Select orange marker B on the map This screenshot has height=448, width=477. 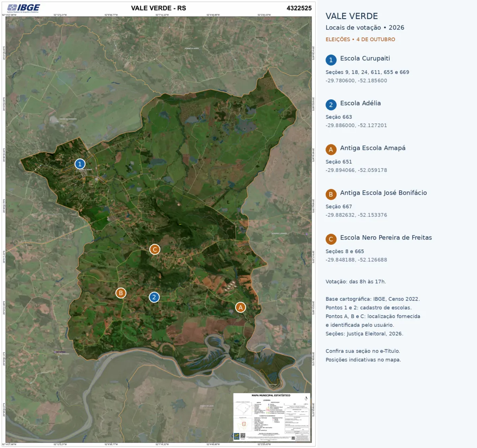pyautogui.click(x=121, y=293)
